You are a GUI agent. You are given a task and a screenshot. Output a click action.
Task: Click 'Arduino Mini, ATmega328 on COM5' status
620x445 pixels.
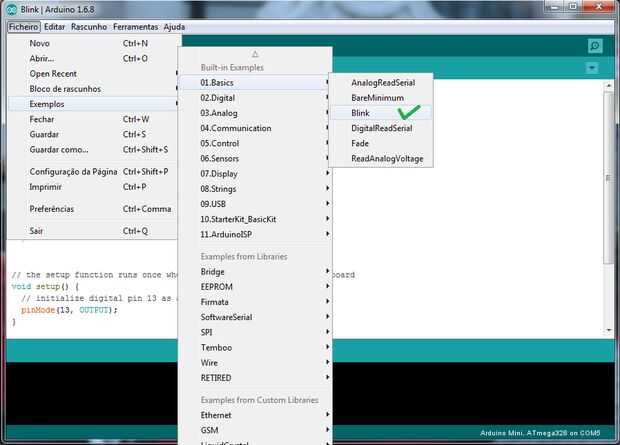click(540, 433)
